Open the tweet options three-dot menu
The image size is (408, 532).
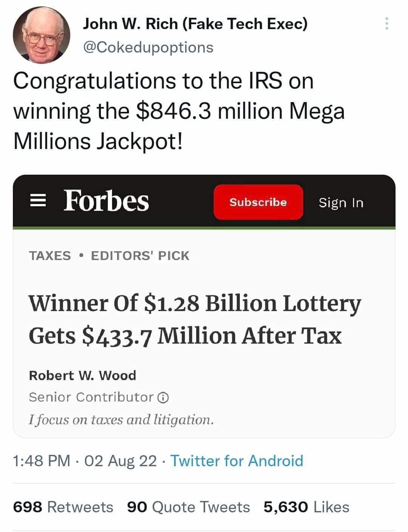[x=387, y=23]
